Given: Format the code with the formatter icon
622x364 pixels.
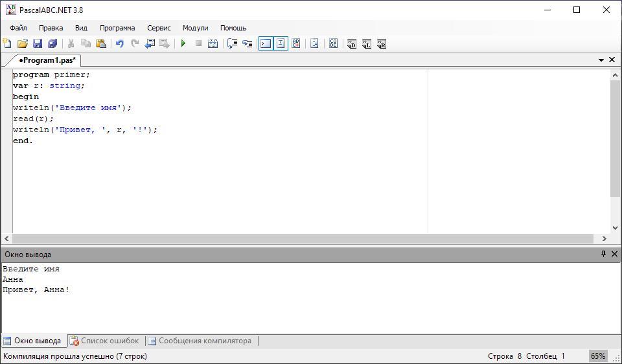Looking at the screenshot, I should pos(315,43).
